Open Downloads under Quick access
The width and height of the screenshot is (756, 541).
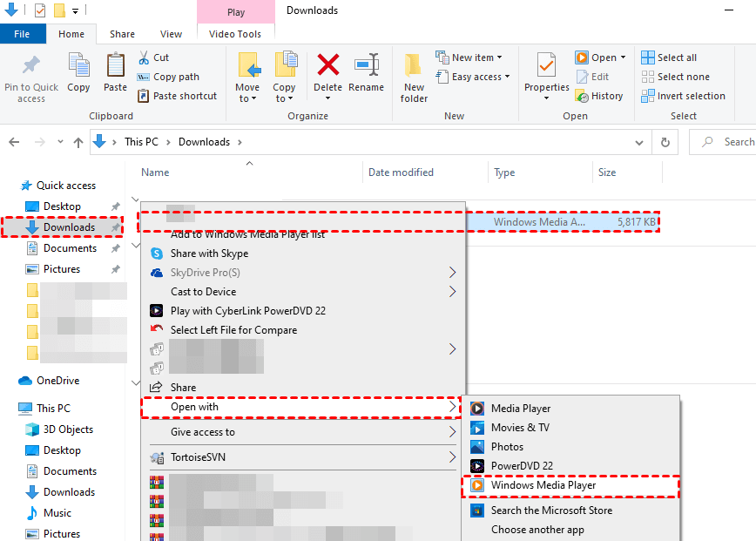tap(63, 227)
